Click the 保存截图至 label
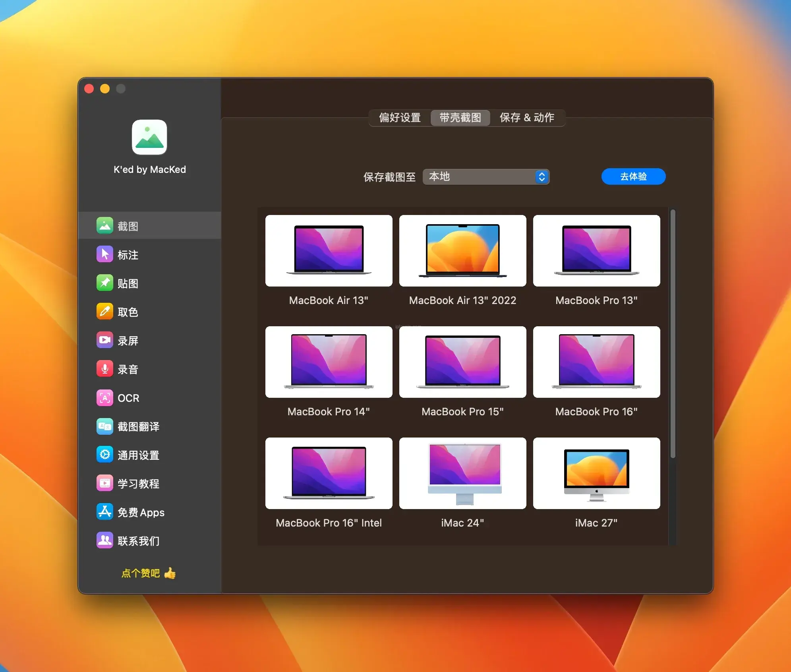The height and width of the screenshot is (672, 791). pyautogui.click(x=389, y=177)
